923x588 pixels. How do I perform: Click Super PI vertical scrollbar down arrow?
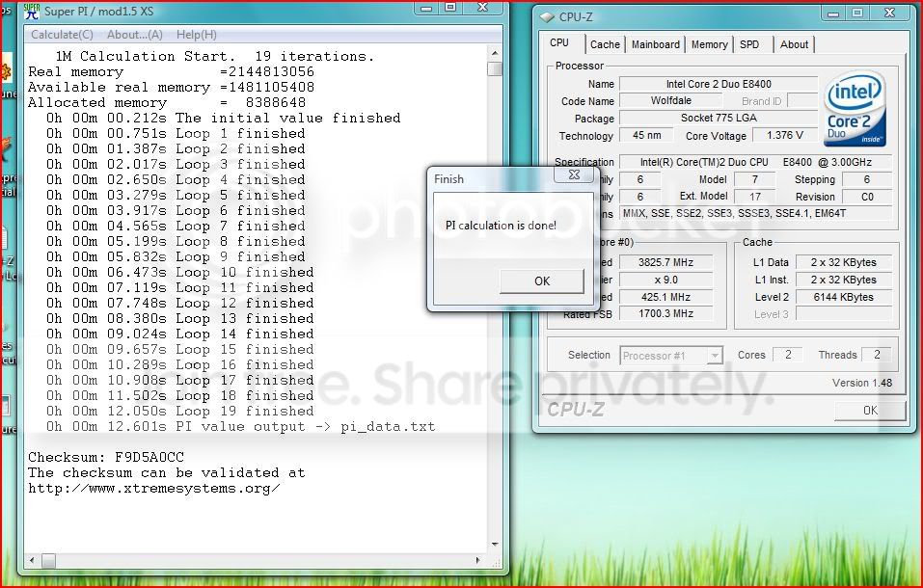coord(495,545)
